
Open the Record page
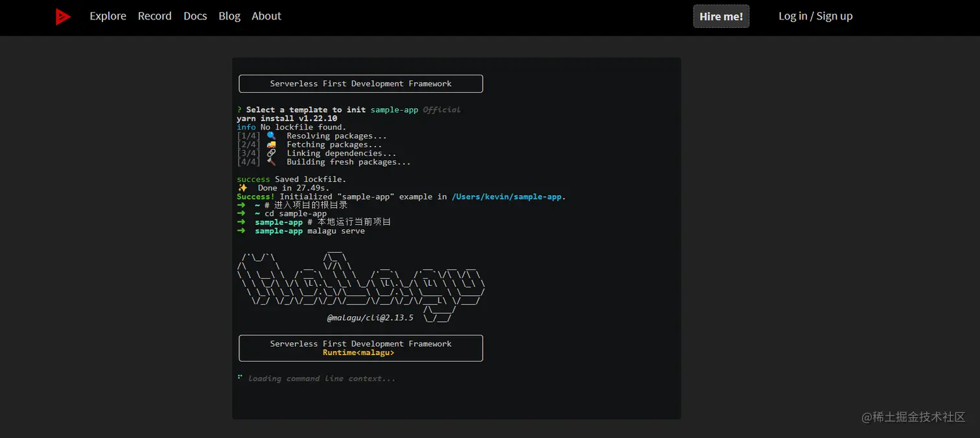(x=154, y=16)
